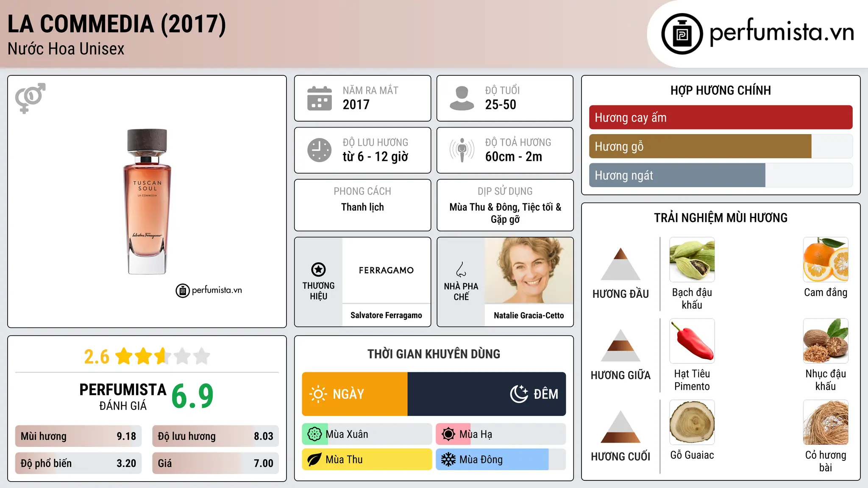
Task: Click the Hương ngát blue-grey bar
Action: coord(677,175)
